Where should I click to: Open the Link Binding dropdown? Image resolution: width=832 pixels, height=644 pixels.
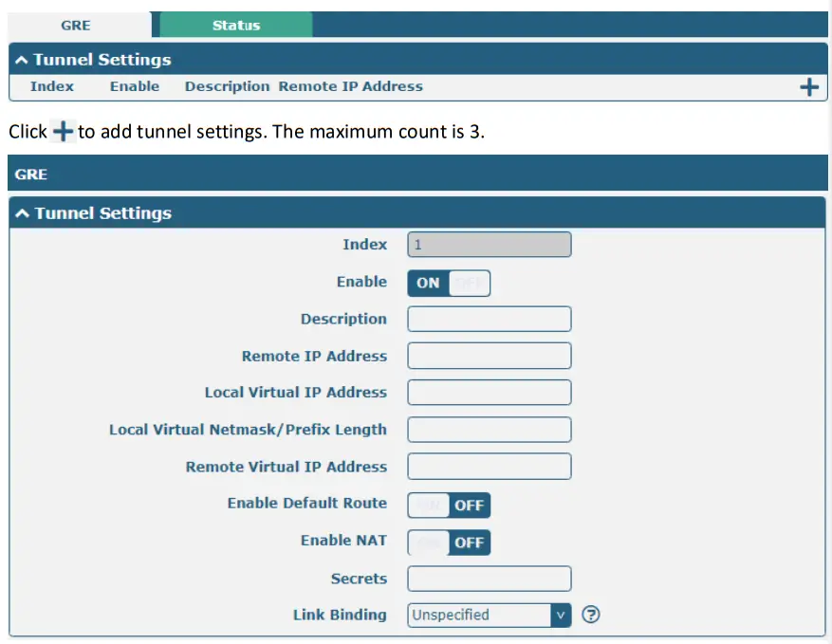(490, 615)
